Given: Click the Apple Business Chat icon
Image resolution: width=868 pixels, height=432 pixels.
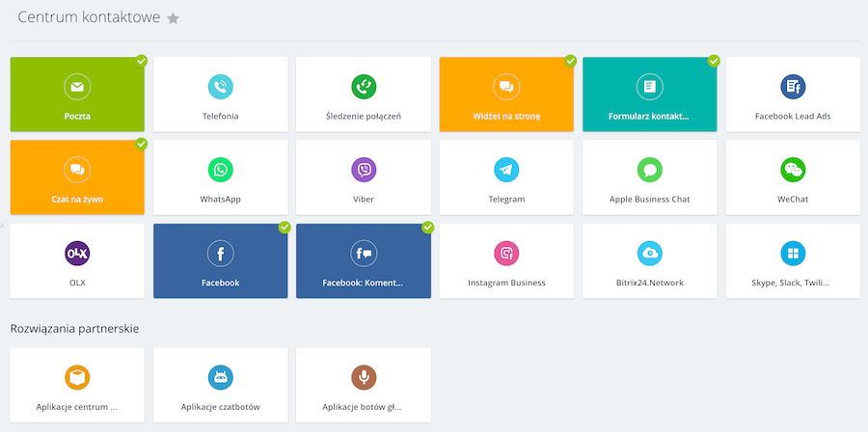Looking at the screenshot, I should point(649,170).
